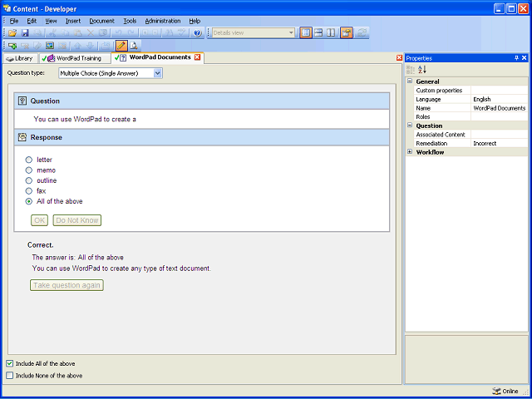Open the Insert menu
Image resolution: width=532 pixels, height=399 pixels.
pos(73,21)
